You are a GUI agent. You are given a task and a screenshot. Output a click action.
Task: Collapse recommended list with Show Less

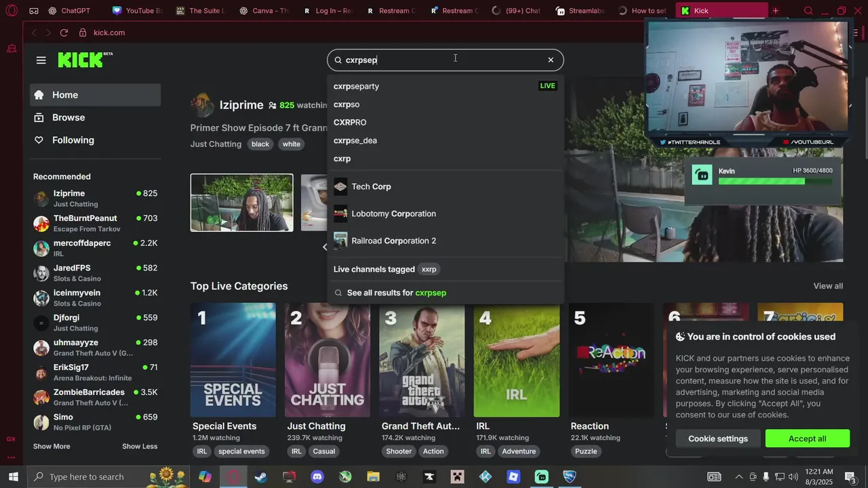pos(140,446)
